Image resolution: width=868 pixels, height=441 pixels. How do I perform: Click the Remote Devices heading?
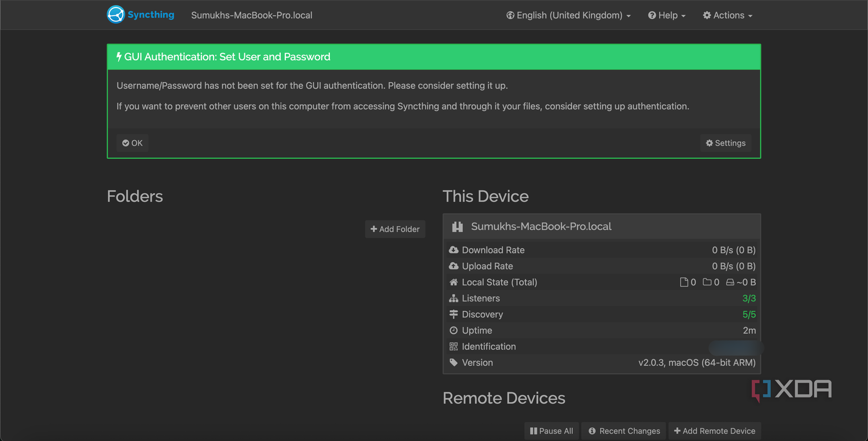click(504, 398)
